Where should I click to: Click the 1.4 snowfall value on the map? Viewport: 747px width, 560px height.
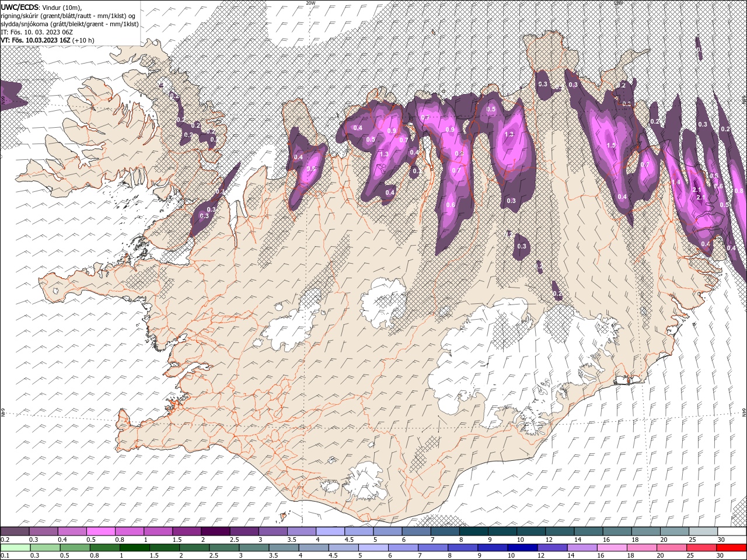[676, 183]
